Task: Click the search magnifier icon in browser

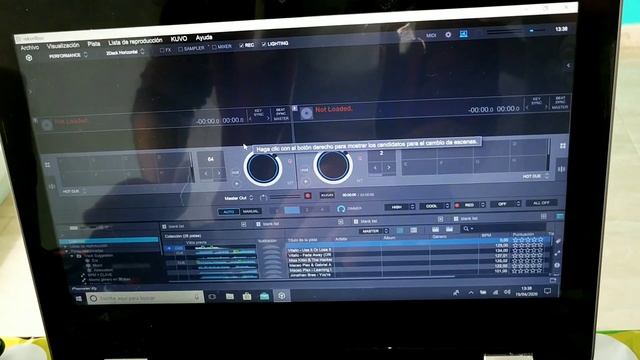Action: (x=466, y=229)
